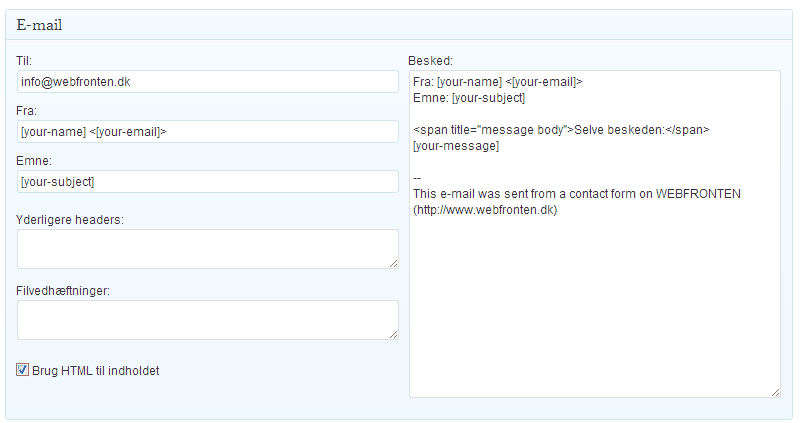Viewport: 802px width, 423px height.
Task: Click the Filvedhæftninger resize grip icon
Action: (393, 335)
